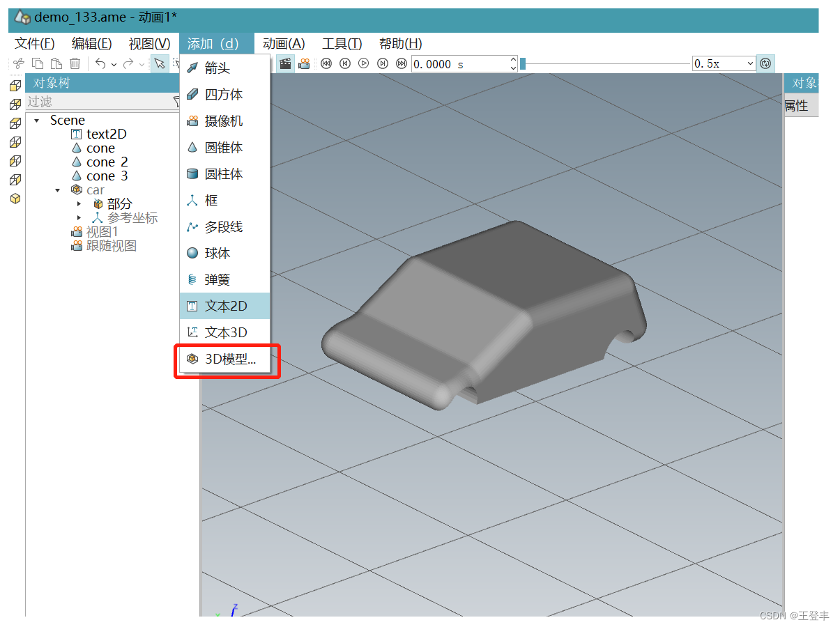Expand the 部分 node under car

pos(79,203)
